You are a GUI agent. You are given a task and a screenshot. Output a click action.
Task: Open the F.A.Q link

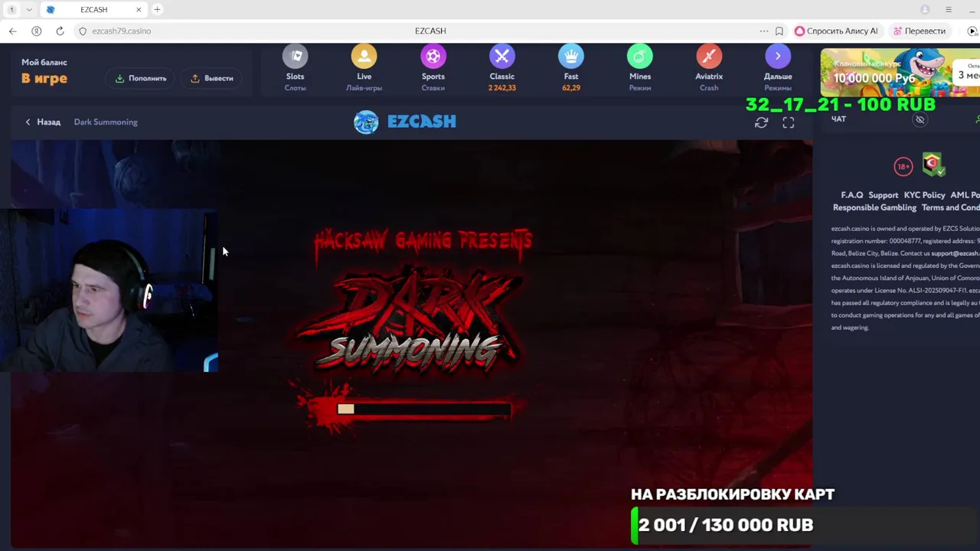pyautogui.click(x=851, y=195)
